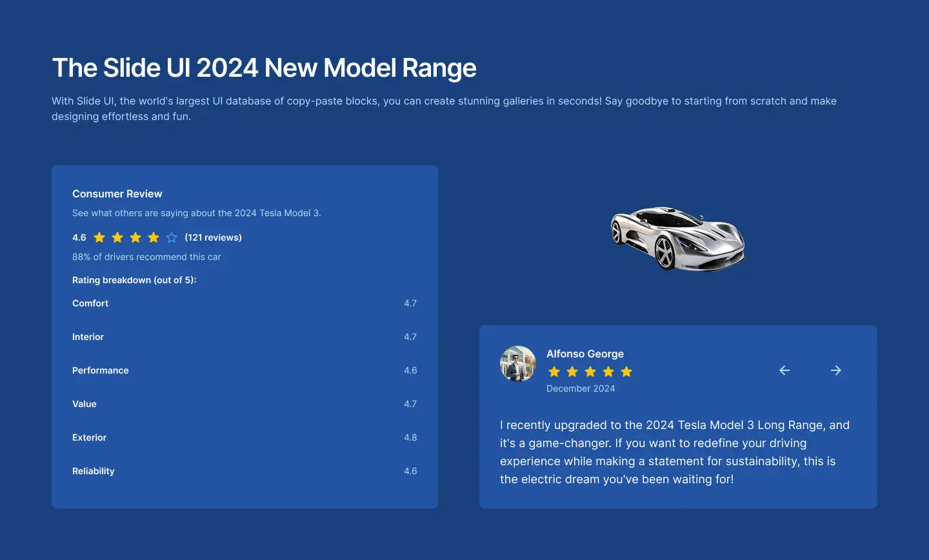Click the empty fifth star in overall rating

pos(172,237)
